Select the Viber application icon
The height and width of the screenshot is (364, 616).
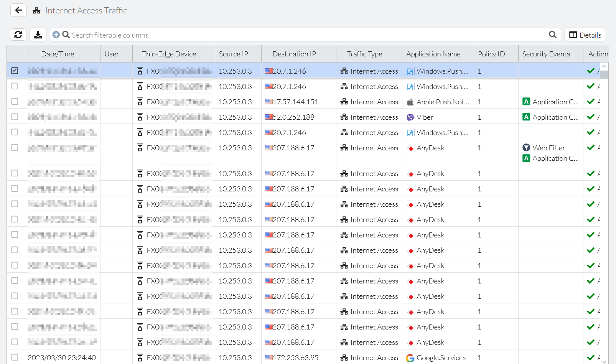point(410,117)
